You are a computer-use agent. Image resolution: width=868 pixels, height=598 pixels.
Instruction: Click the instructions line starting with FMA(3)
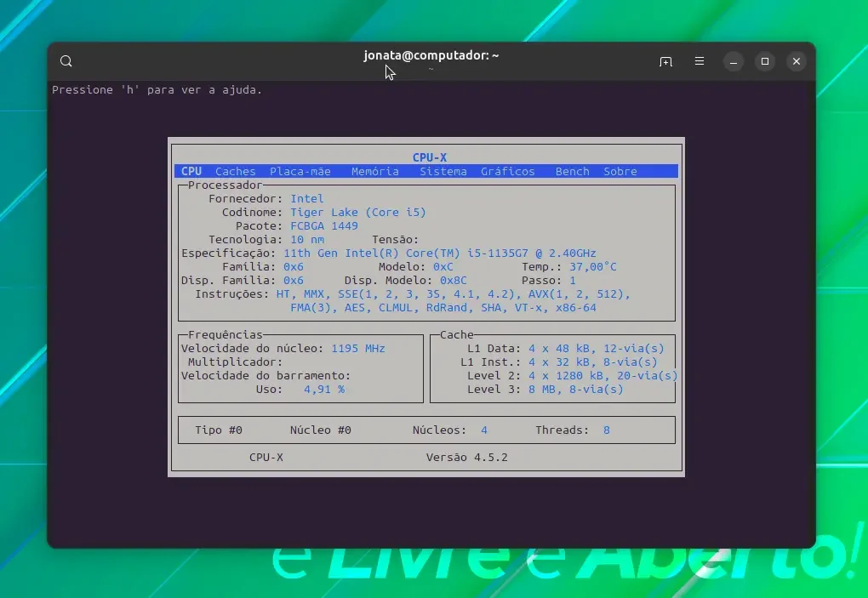pos(443,308)
